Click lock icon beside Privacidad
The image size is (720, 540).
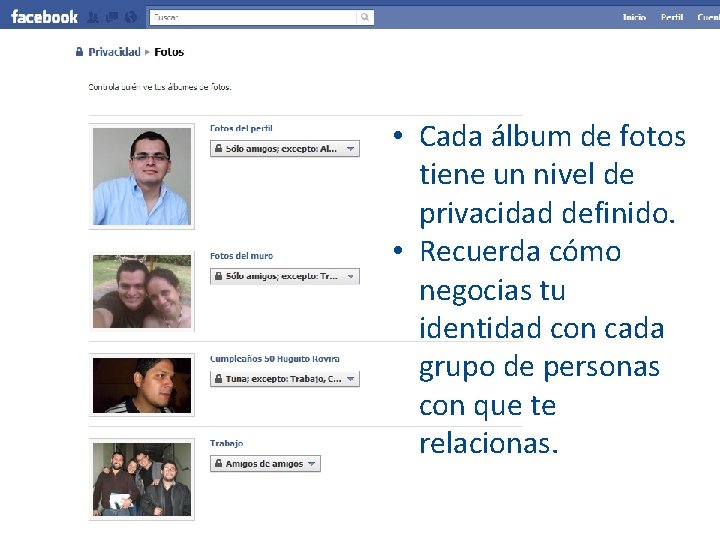point(79,51)
